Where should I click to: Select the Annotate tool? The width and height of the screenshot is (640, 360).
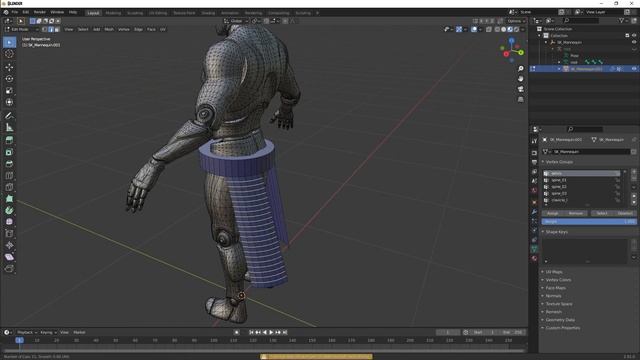(9, 116)
